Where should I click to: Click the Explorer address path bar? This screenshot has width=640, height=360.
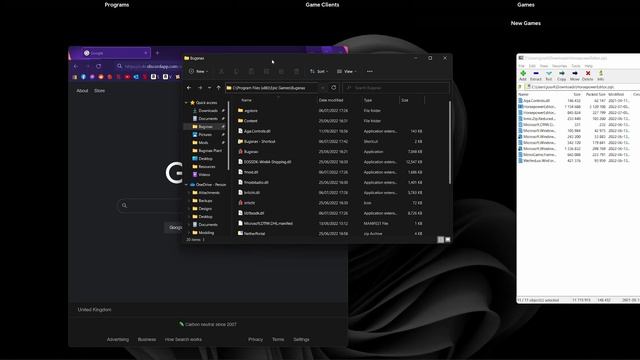[x=272, y=88]
